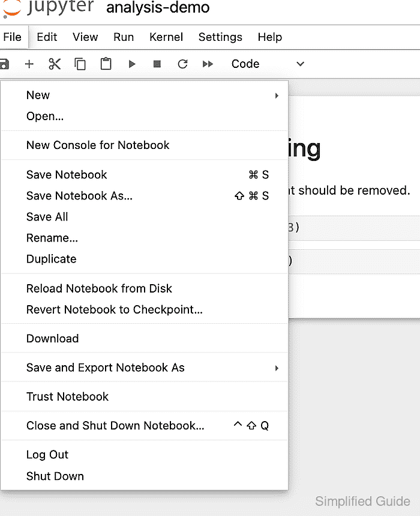The height and width of the screenshot is (516, 420).
Task: Open the View menu
Action: click(x=85, y=37)
